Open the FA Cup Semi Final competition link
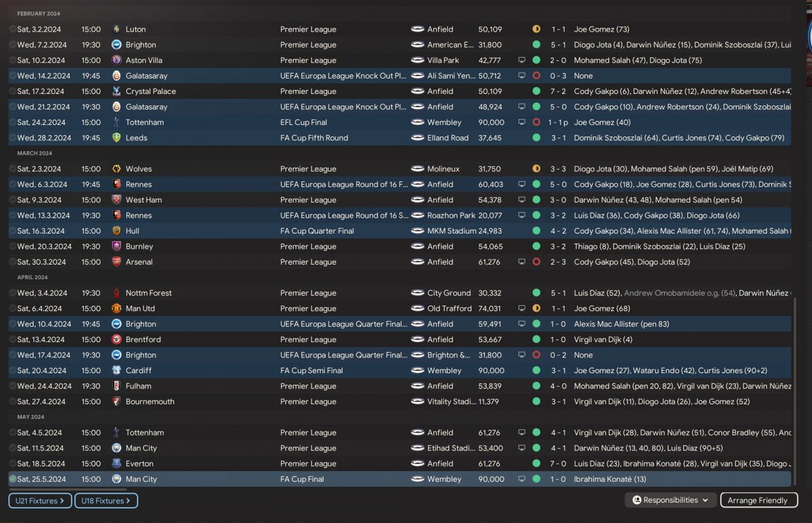Screen dimensions: 812x523 [x=311, y=371]
